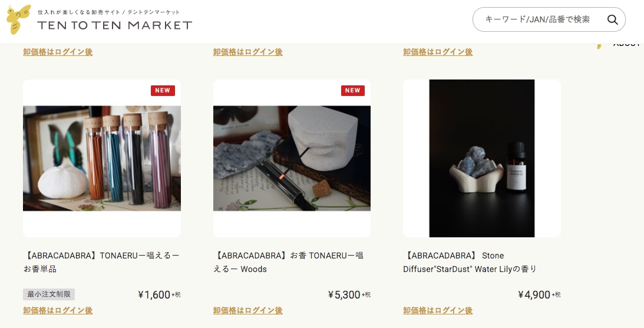Click NEW badge on incense test tubes product
644x328 pixels.
163,90
